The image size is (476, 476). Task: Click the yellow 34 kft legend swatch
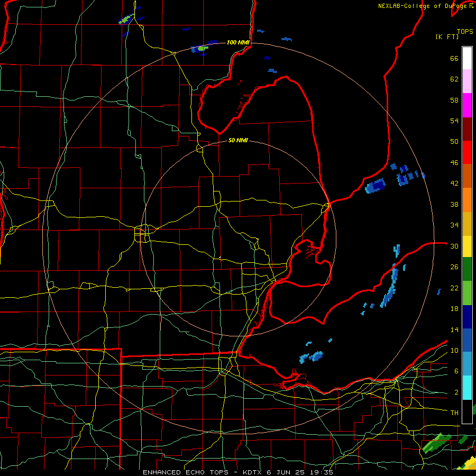click(x=467, y=246)
